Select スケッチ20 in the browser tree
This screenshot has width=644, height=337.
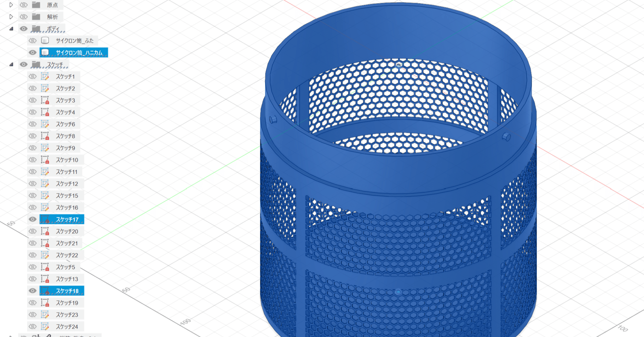(x=67, y=231)
